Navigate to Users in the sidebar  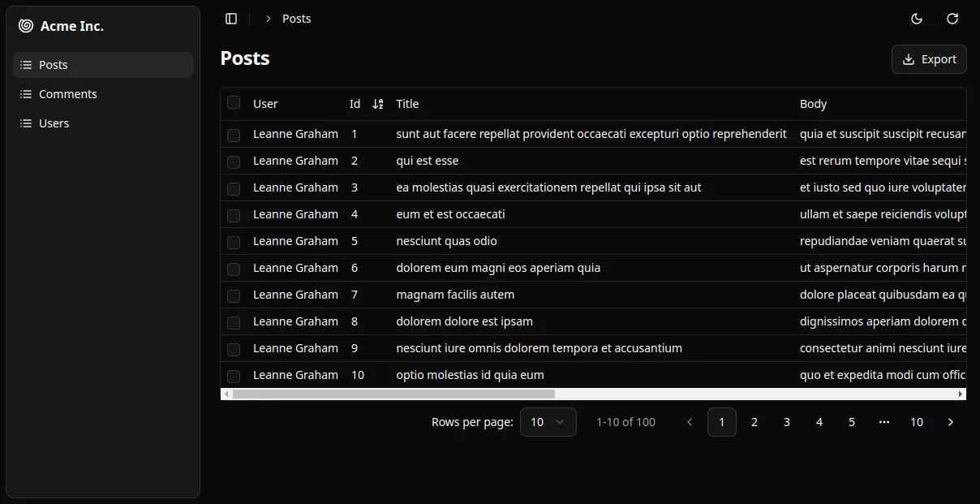tap(54, 123)
